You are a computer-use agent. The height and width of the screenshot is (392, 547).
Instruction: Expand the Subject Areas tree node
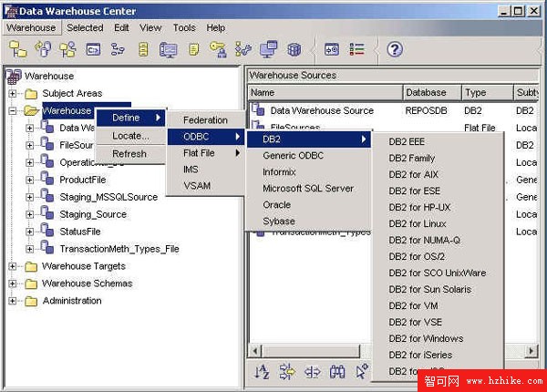(x=12, y=94)
